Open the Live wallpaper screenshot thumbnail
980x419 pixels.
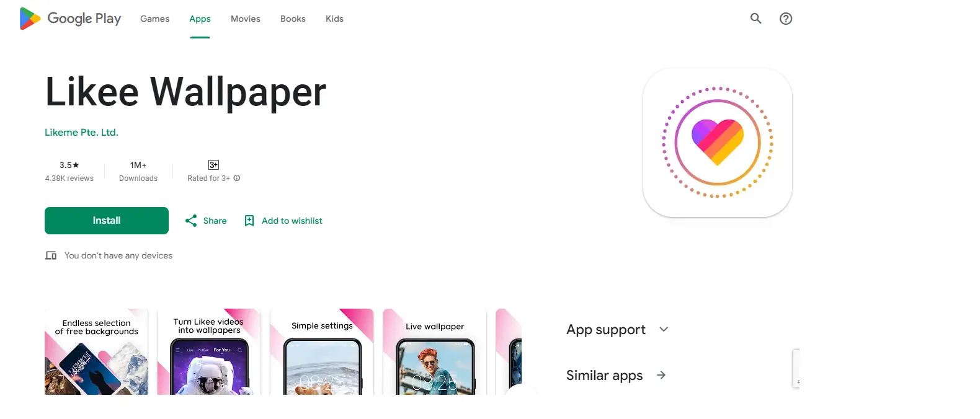(x=435, y=351)
